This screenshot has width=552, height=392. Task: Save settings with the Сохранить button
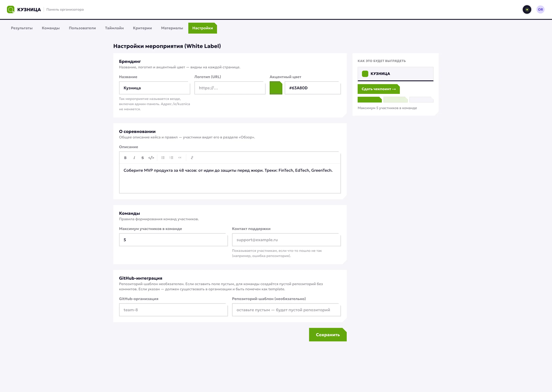[x=328, y=335]
